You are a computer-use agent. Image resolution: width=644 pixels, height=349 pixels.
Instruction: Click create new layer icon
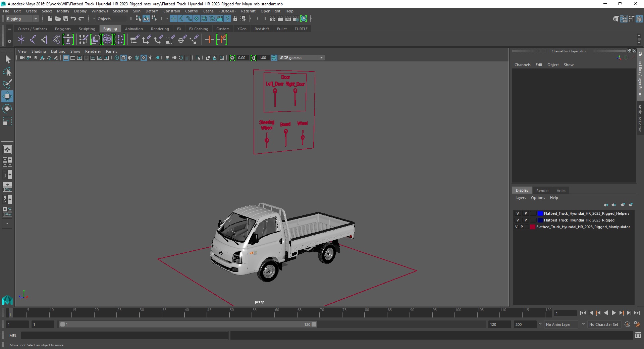point(623,205)
